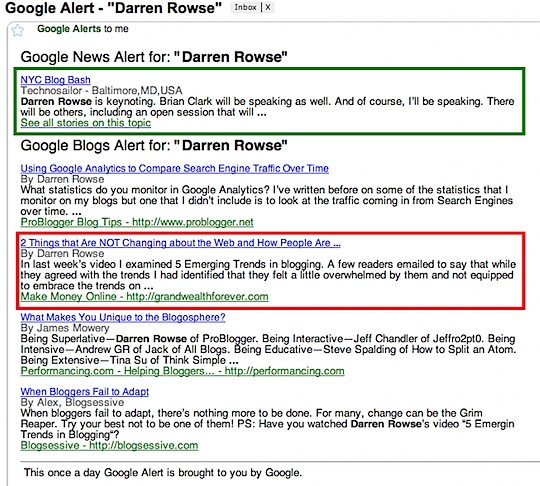Open Using Google Analytics to Compare article
The width and height of the screenshot is (540, 486).
(174, 168)
